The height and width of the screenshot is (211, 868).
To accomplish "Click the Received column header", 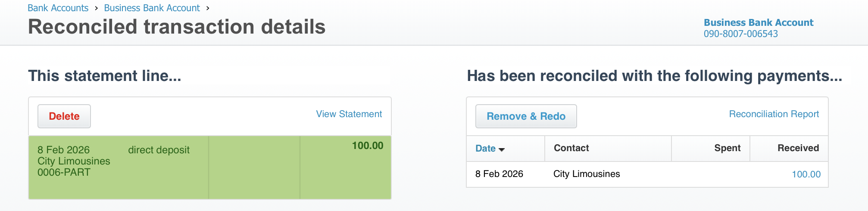I will click(x=798, y=148).
